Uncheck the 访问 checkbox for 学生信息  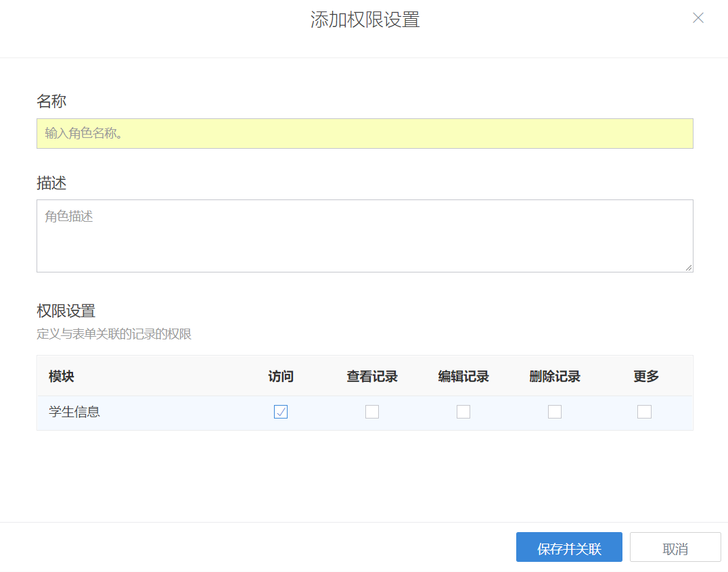(281, 412)
